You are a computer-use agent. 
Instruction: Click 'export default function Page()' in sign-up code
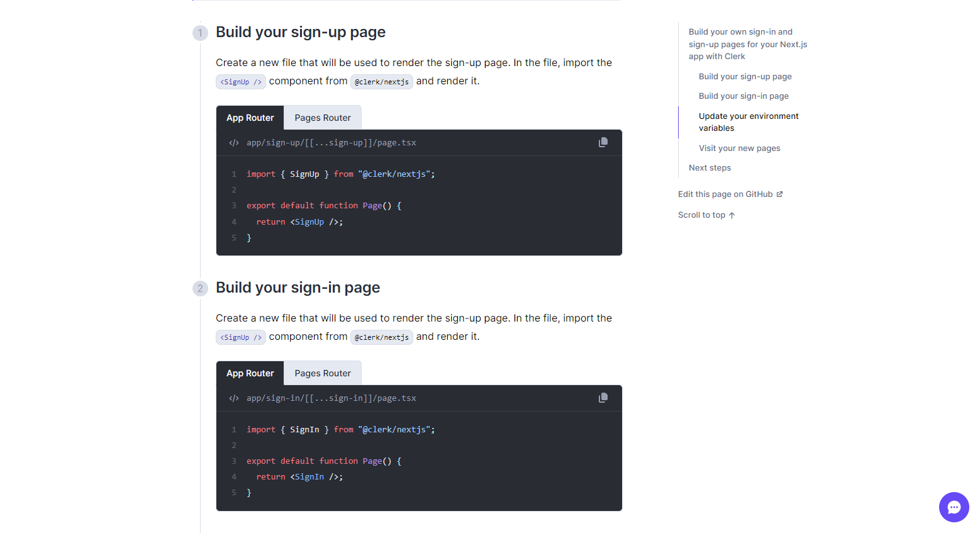(324, 206)
